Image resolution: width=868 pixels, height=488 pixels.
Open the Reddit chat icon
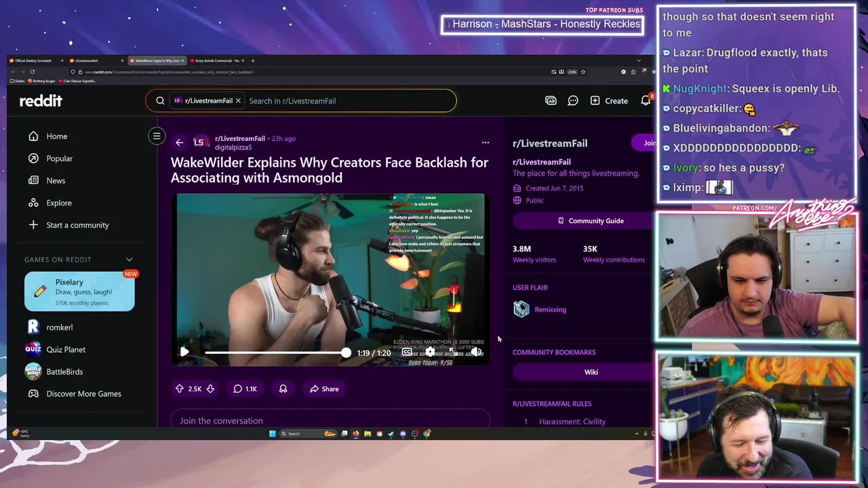pos(573,101)
